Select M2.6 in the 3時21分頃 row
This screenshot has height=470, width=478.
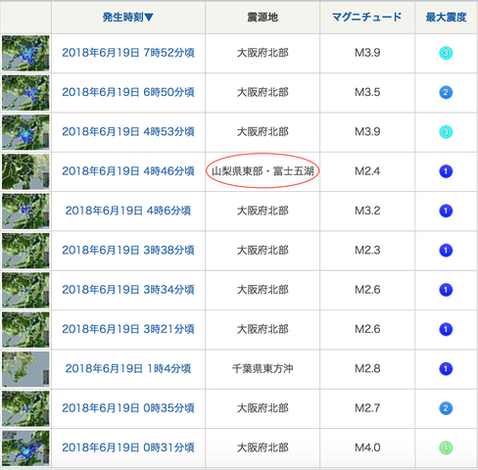pos(367,329)
